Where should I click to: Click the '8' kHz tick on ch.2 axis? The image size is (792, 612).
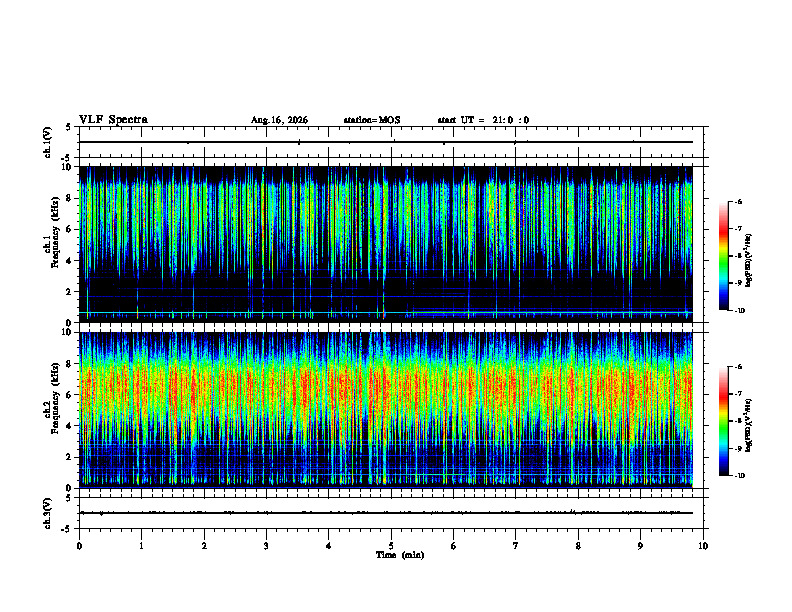click(x=70, y=364)
